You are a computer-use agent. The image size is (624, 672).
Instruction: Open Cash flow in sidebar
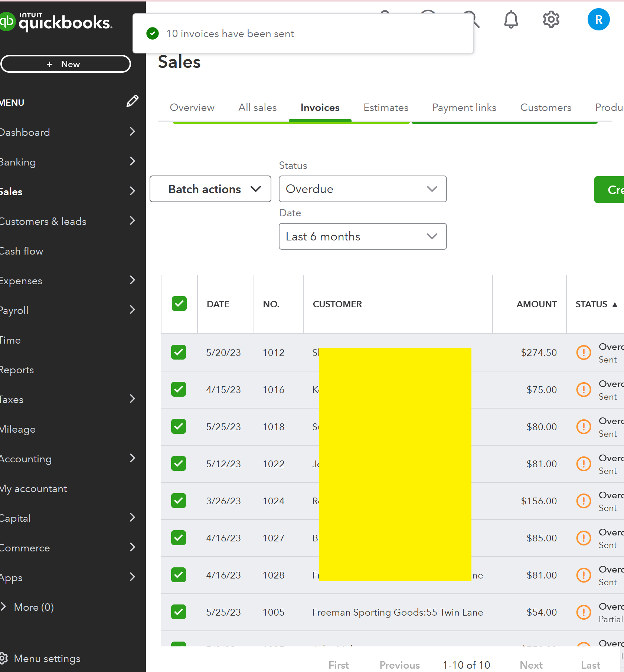tap(22, 251)
